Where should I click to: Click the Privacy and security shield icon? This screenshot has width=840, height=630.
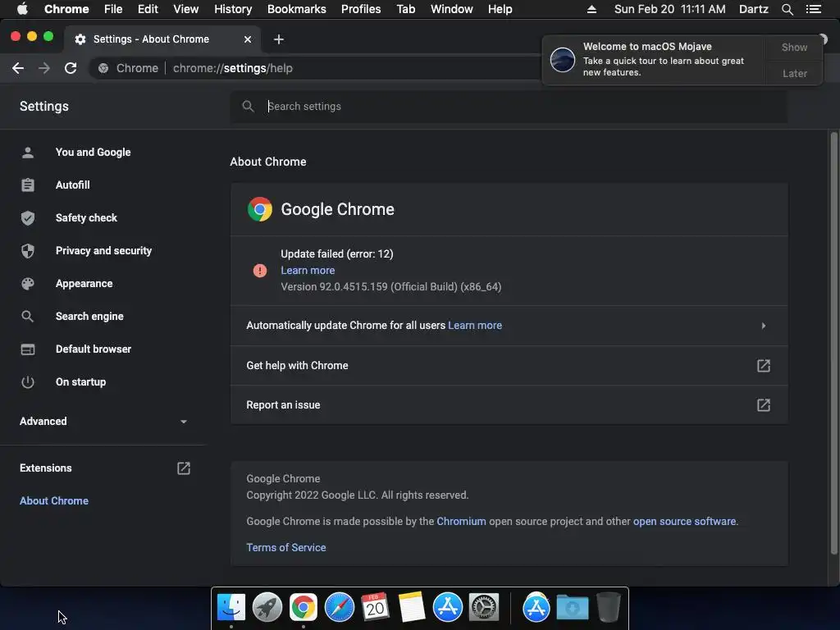[x=28, y=251]
